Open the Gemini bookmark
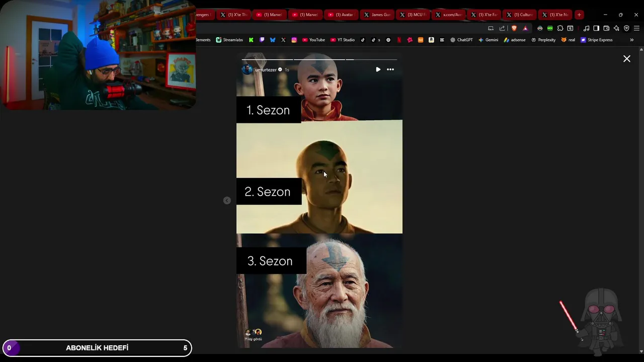 pyautogui.click(x=488, y=40)
